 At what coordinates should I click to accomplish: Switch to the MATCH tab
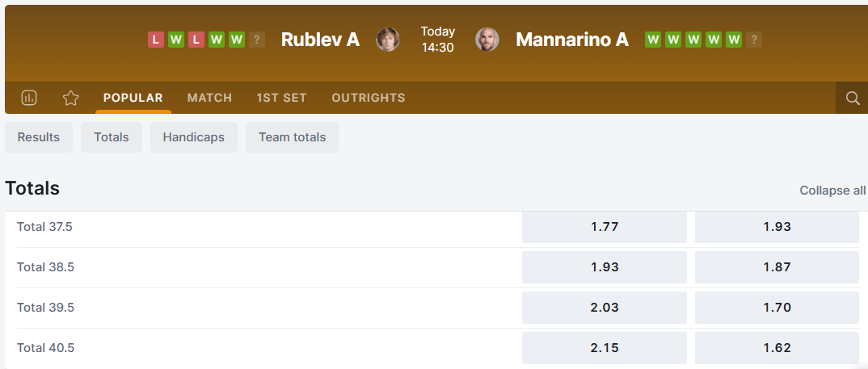(209, 98)
